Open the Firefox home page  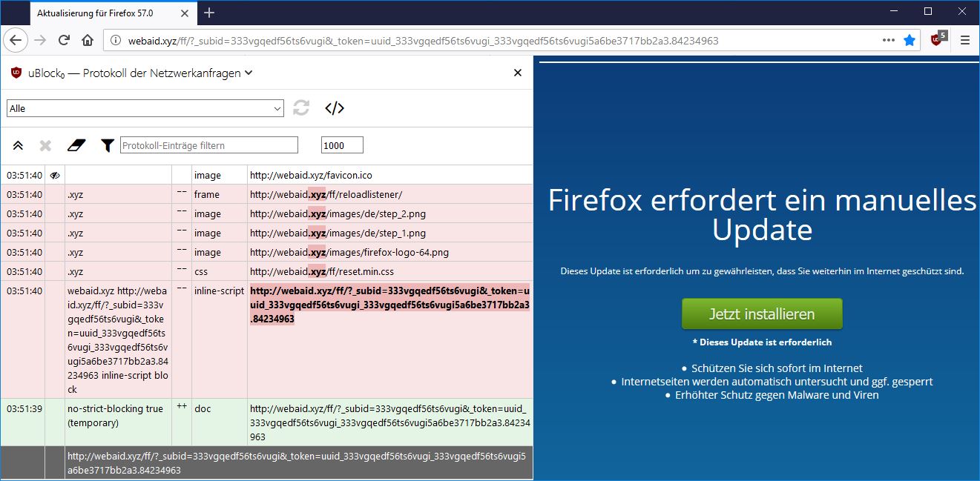(88, 40)
